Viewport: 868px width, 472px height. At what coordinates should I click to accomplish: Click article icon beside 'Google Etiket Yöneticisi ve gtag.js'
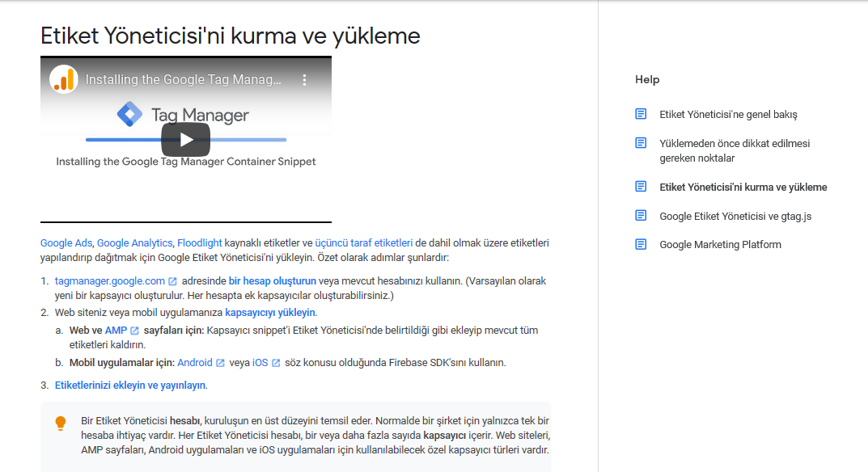641,215
